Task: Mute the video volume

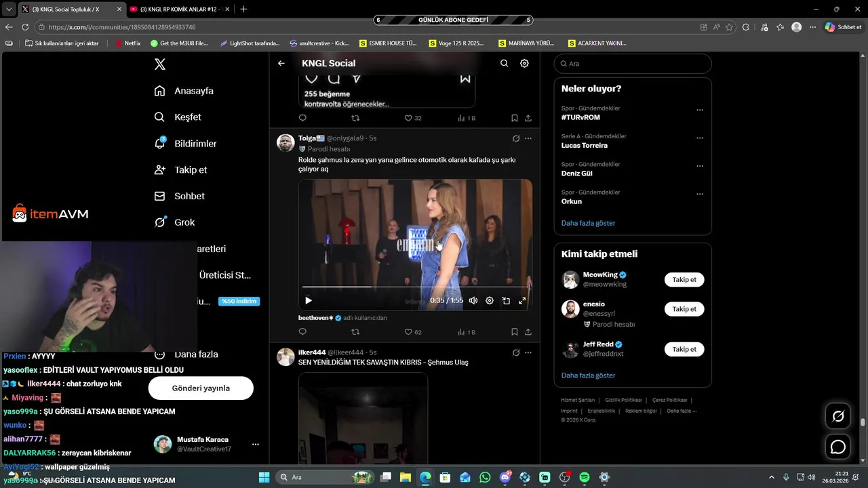Action: pyautogui.click(x=473, y=300)
